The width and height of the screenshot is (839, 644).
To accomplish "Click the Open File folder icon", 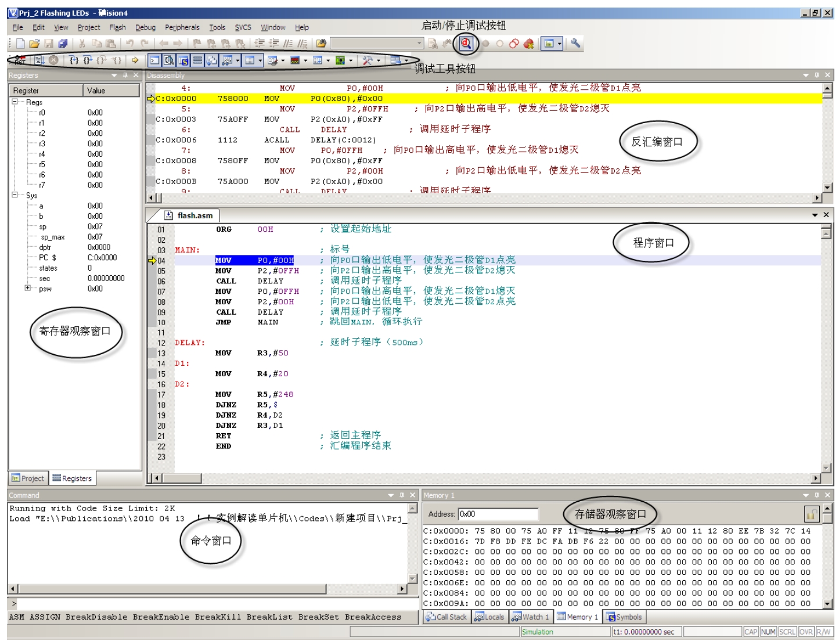I will click(34, 44).
